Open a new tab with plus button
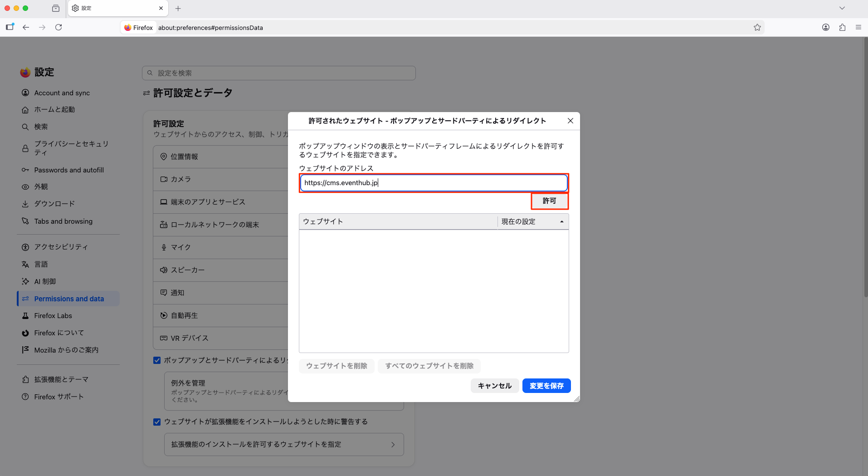The width and height of the screenshot is (868, 476). [x=178, y=8]
